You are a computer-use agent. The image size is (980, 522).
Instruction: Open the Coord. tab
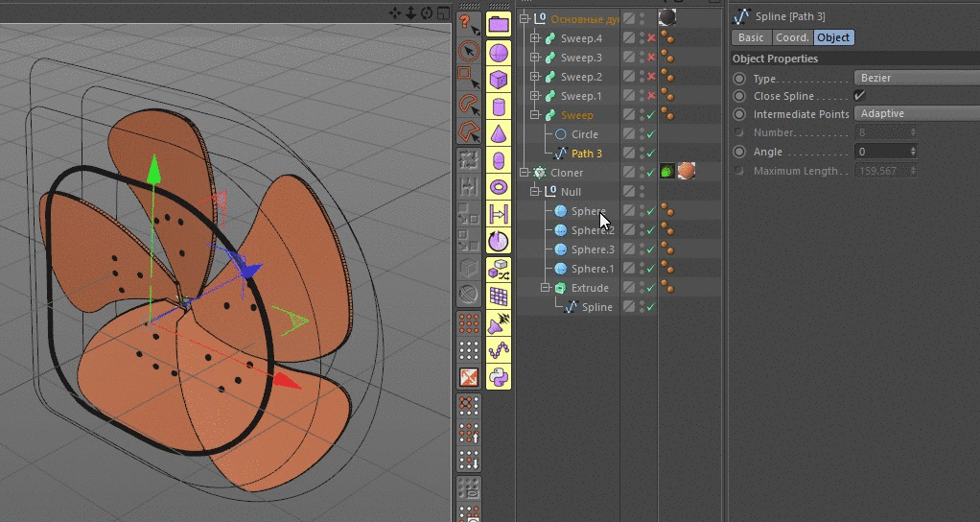[792, 37]
